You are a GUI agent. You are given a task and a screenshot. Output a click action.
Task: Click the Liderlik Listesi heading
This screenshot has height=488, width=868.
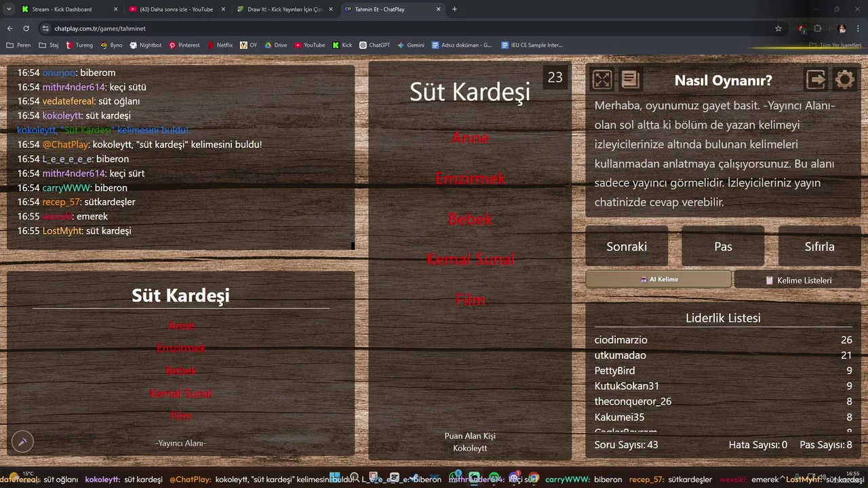[724, 318]
